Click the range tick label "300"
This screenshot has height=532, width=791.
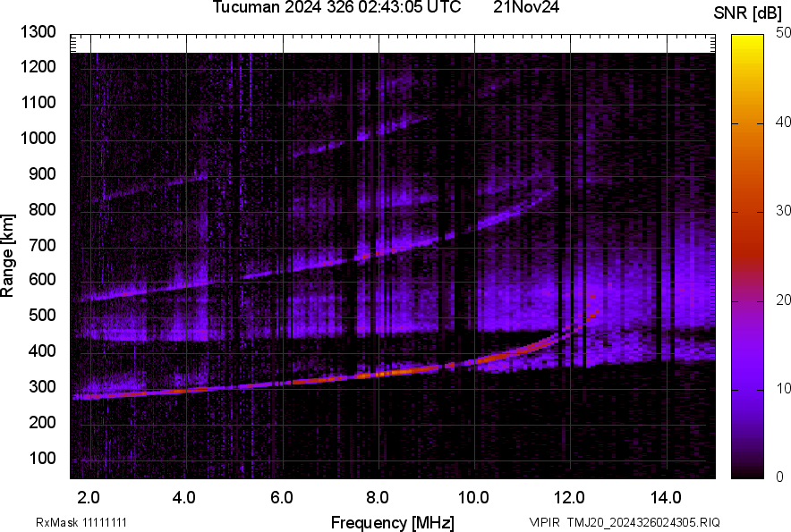42,386
